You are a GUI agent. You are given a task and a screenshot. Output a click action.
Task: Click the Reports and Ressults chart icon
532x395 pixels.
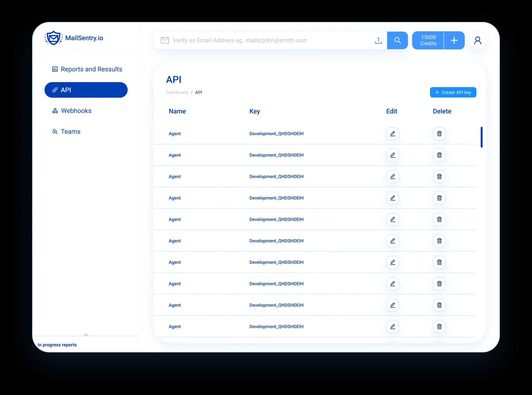tap(55, 69)
